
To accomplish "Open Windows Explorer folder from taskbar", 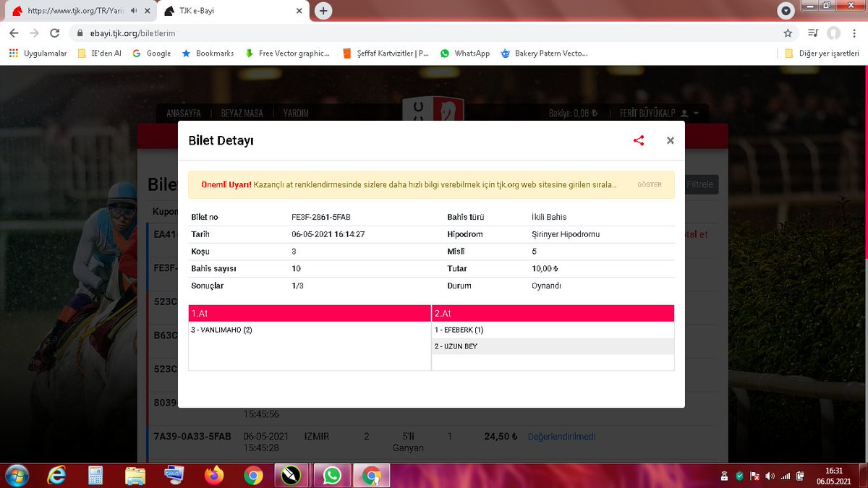I will [x=135, y=476].
